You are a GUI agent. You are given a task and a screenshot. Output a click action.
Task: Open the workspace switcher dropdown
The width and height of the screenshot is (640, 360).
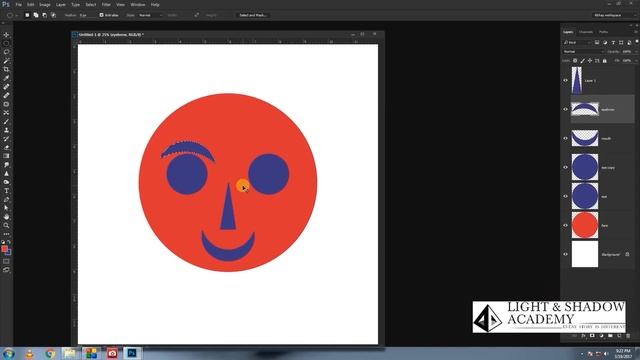(615, 15)
